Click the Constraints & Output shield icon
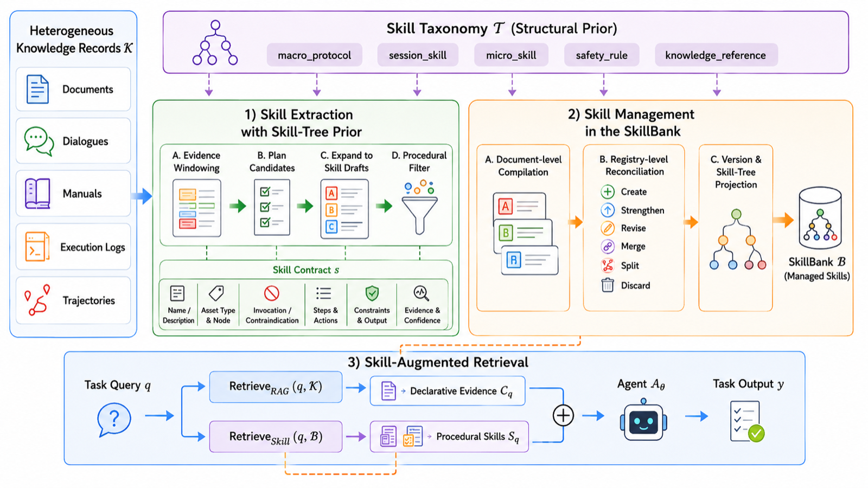 372,293
